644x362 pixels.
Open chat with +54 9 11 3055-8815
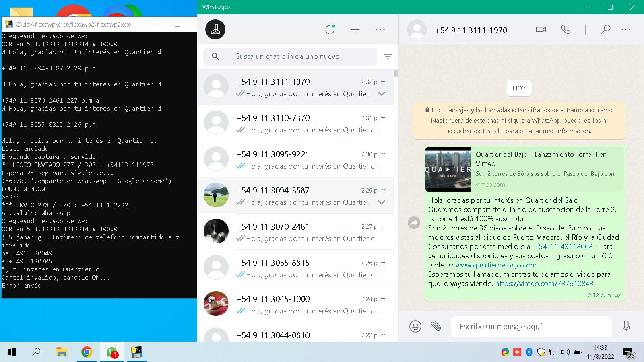[296, 268]
